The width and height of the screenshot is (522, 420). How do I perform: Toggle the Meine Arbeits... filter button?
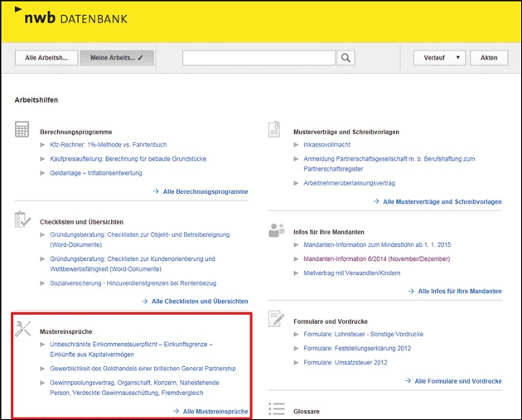click(117, 58)
